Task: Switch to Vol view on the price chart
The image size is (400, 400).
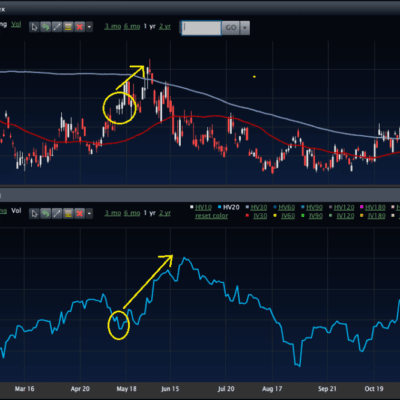Action: (x=16, y=24)
